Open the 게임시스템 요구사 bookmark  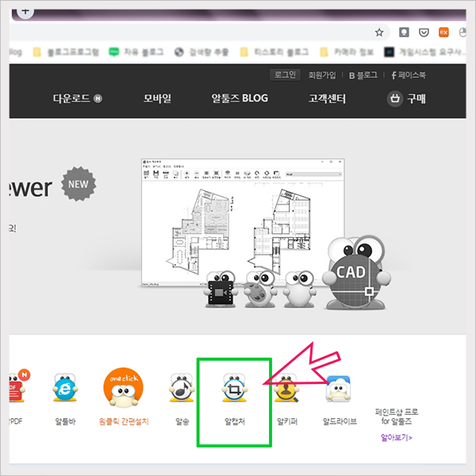click(x=424, y=52)
